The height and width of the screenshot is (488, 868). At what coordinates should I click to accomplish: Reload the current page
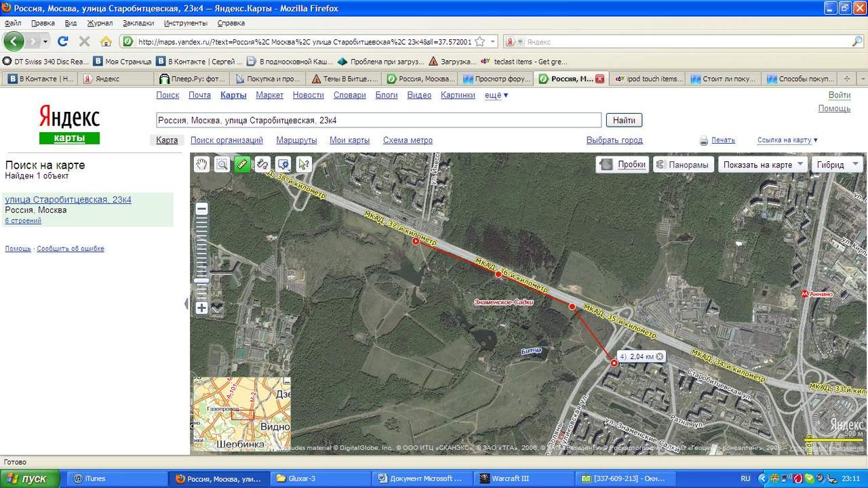pyautogui.click(x=63, y=41)
